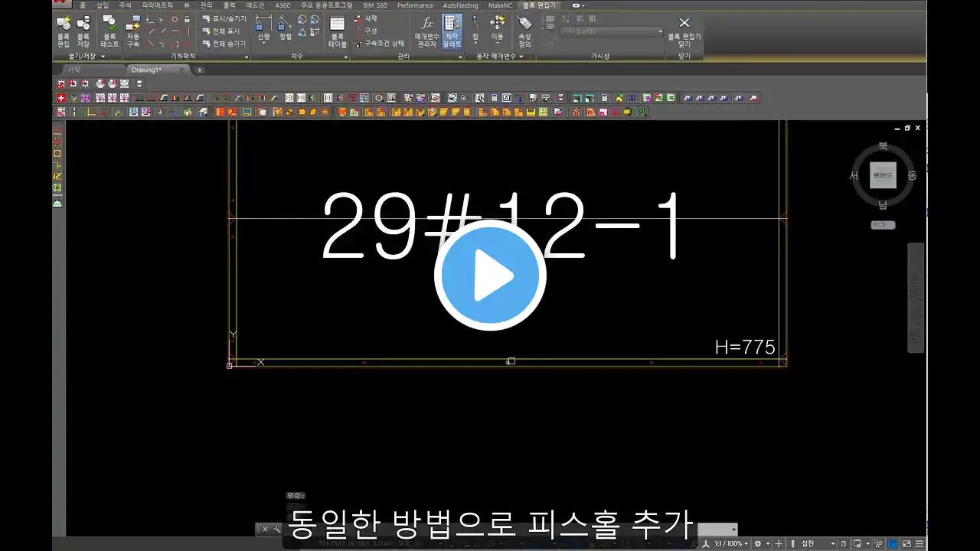The image size is (980, 551).
Task: Open the 파라메트릭 ribbon tab
Action: tap(157, 5)
